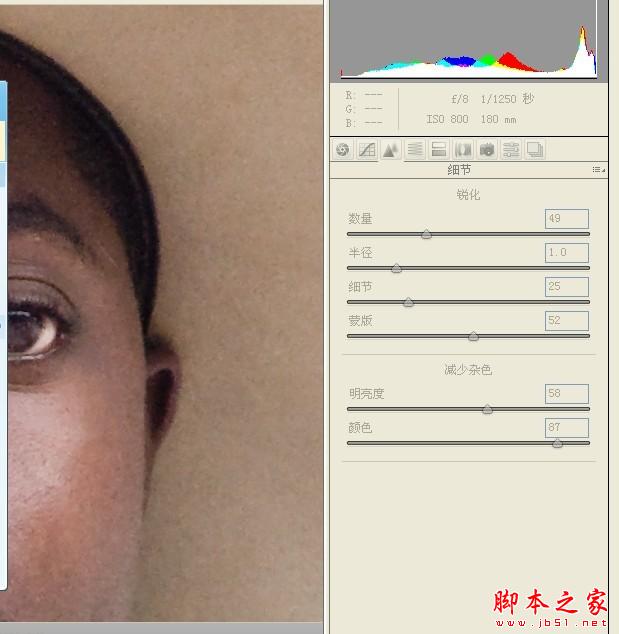Screen dimensions: 619x634
Task: Click the 数量 value field showing 49
Action: coord(566,219)
